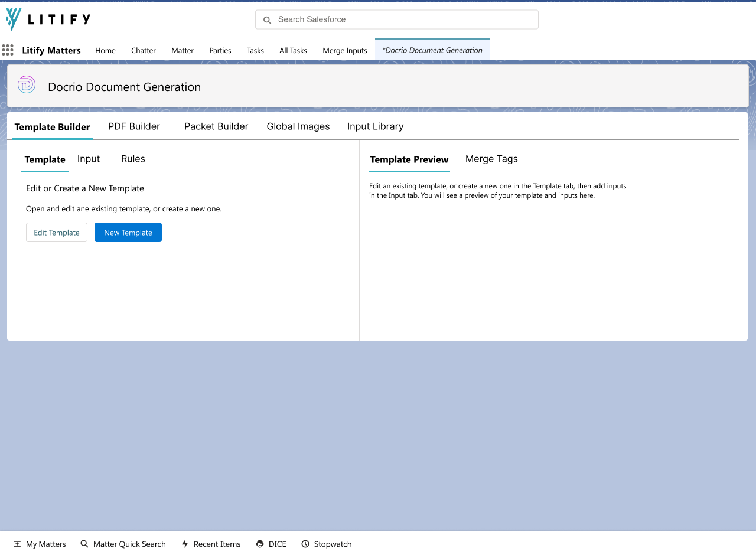Screen dimensions: 756x555
Task: Click 'Open and edit ane existing template' text
Action: tap(124, 209)
